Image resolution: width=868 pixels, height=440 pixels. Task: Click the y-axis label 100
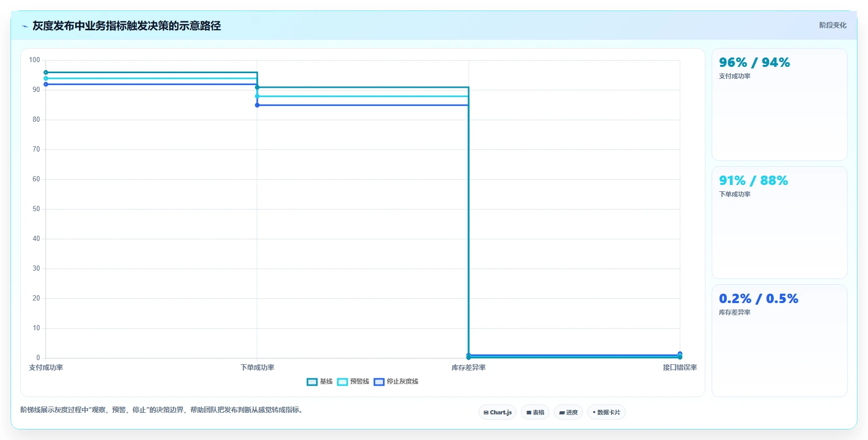point(35,60)
